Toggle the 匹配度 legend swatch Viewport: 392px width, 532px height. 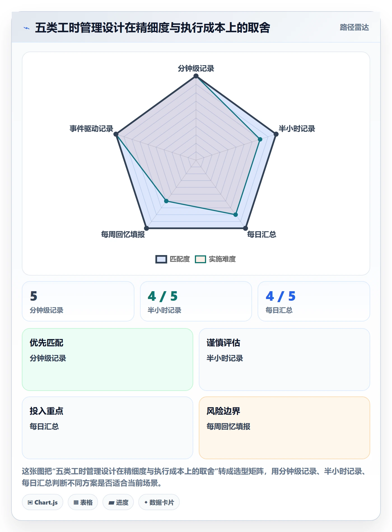[161, 259]
